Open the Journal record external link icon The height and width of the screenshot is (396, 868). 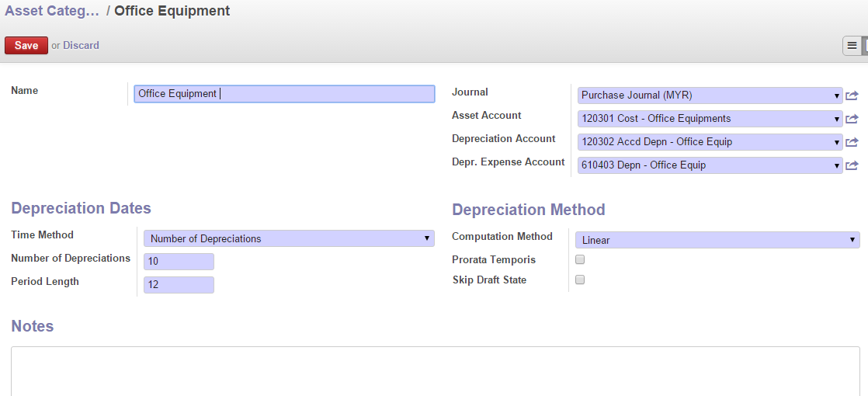pos(852,96)
